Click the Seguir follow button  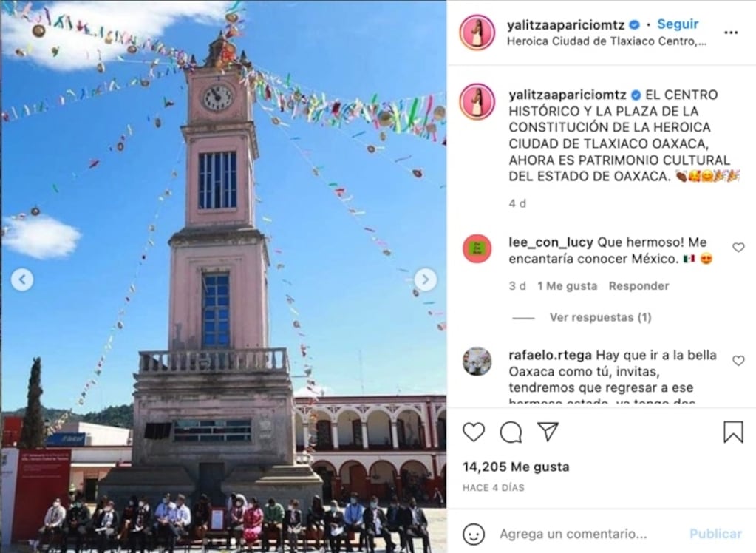coord(678,24)
